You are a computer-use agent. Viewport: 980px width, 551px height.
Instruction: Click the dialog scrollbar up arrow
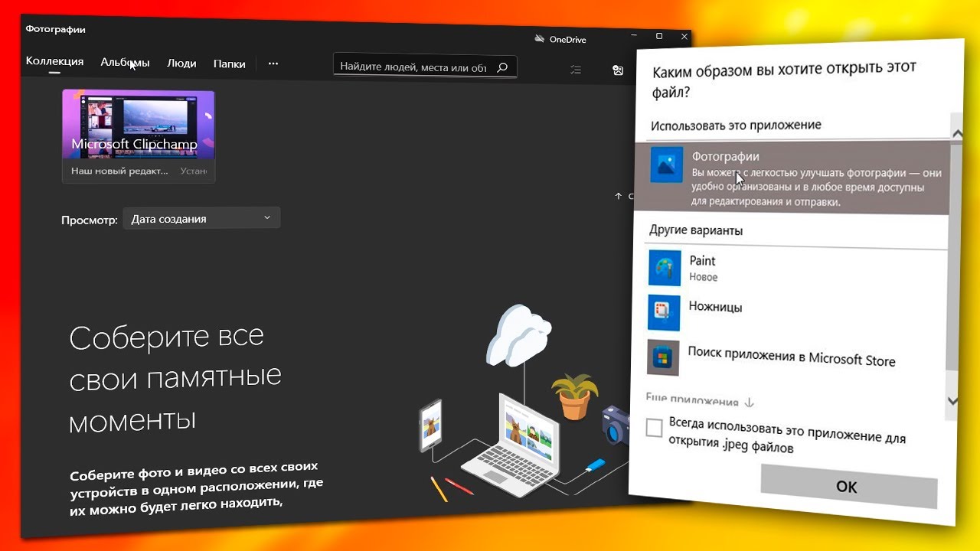957,133
